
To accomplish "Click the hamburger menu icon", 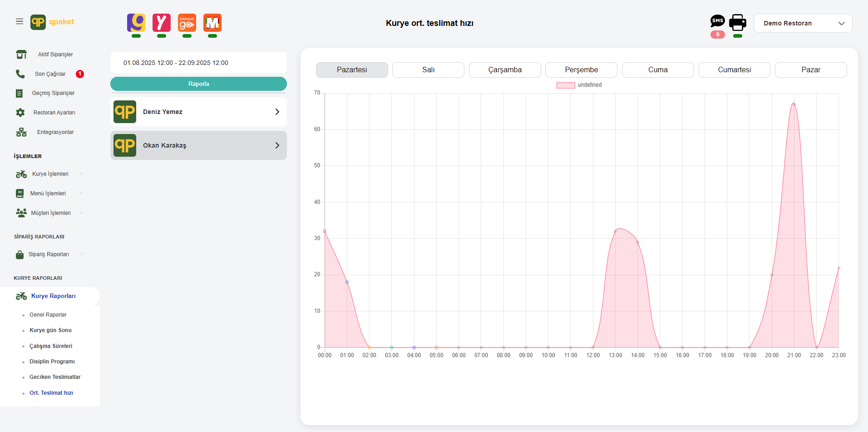I will 20,21.
